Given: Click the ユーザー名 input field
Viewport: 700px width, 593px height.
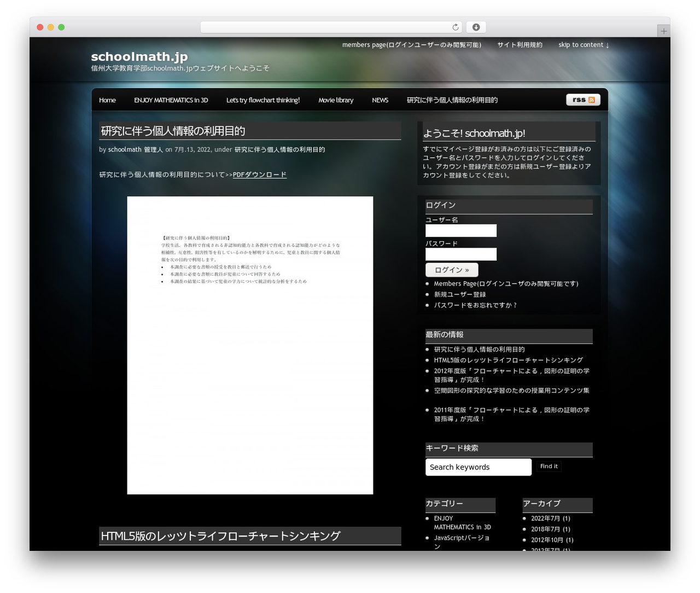Looking at the screenshot, I should click(461, 231).
